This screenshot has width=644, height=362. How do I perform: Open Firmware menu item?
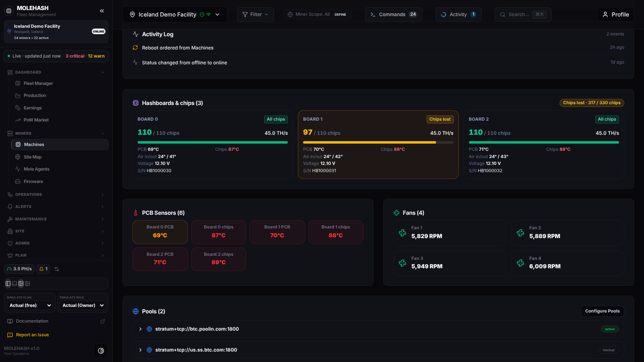pyautogui.click(x=60, y=182)
